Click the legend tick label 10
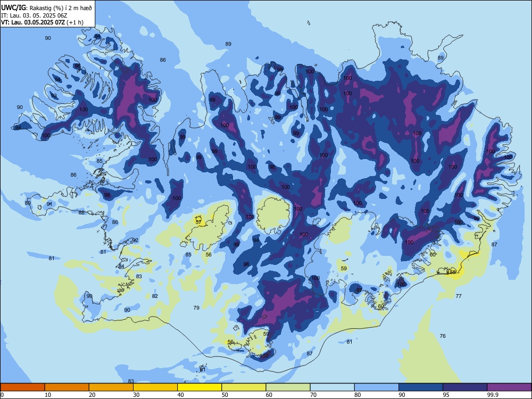This screenshot has width=532, height=399. 48,395
